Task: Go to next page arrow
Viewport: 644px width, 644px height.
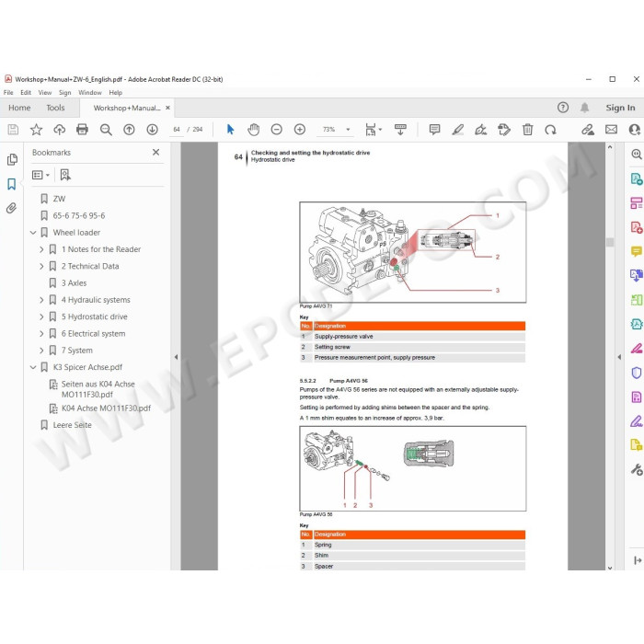Action: 152,130
